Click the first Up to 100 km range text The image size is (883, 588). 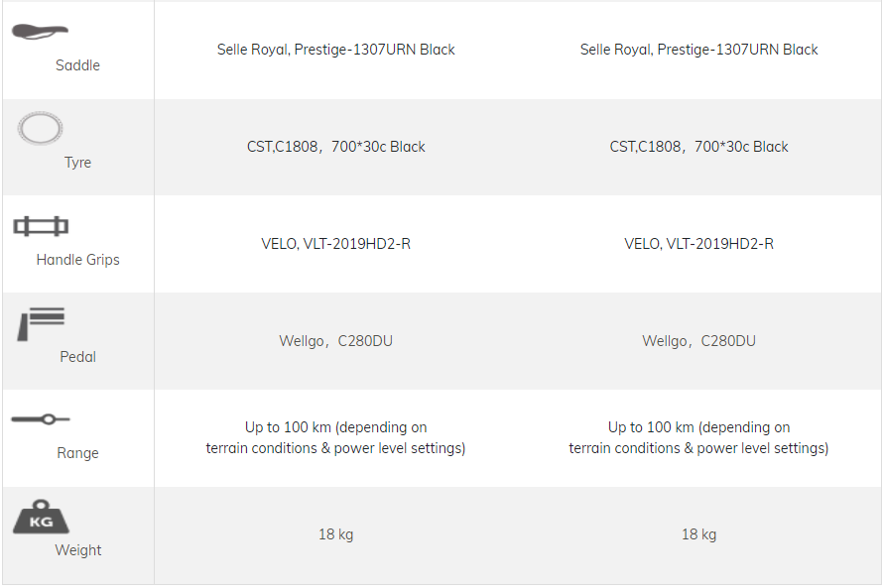click(335, 437)
